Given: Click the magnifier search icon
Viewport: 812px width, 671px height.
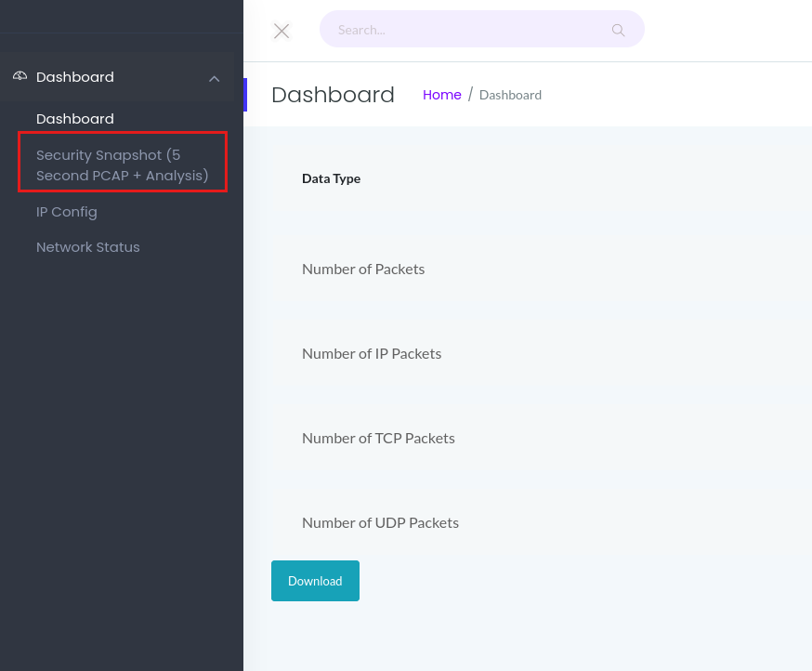Looking at the screenshot, I should click(x=618, y=30).
